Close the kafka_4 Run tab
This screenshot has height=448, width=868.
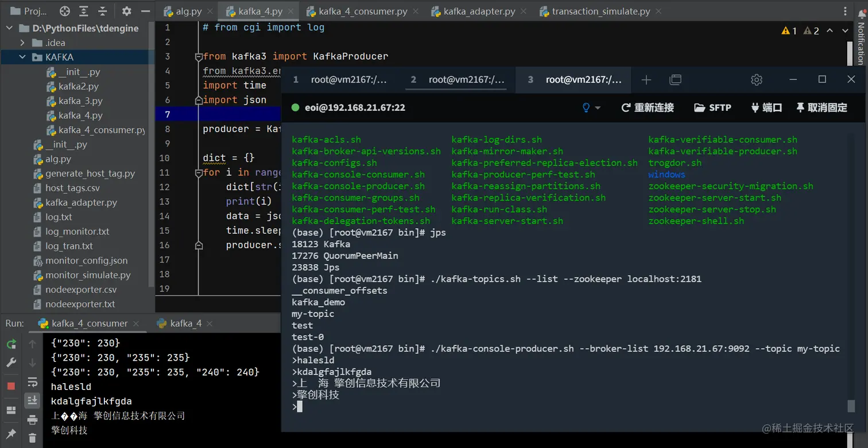click(210, 323)
